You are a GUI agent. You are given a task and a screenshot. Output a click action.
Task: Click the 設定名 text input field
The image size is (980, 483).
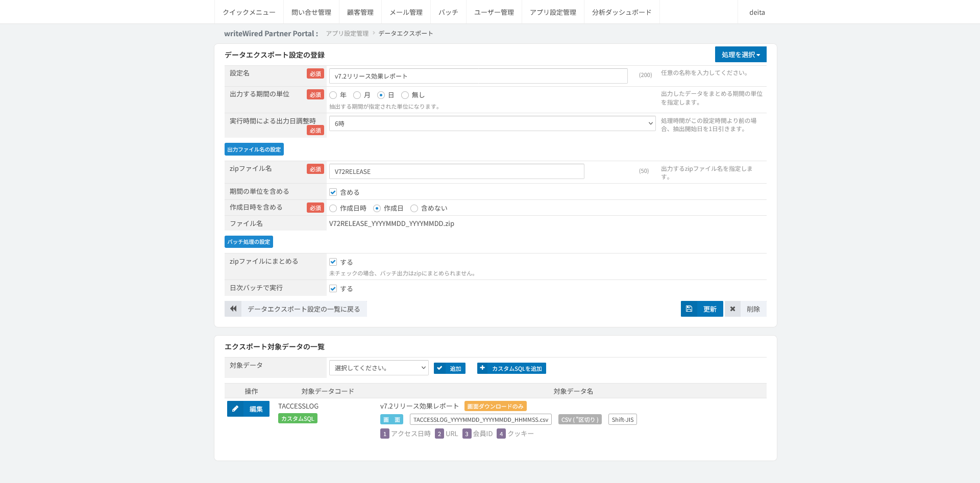pos(478,76)
